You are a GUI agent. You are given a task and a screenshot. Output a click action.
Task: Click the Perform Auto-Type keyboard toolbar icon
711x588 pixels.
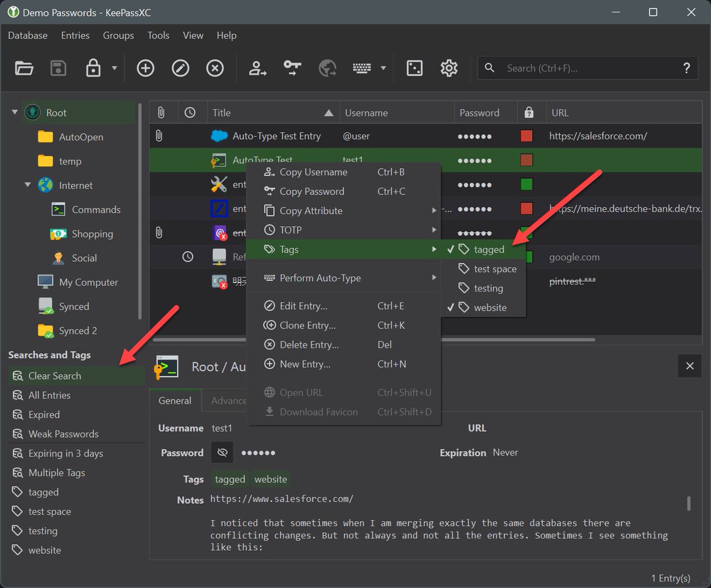[x=362, y=68]
